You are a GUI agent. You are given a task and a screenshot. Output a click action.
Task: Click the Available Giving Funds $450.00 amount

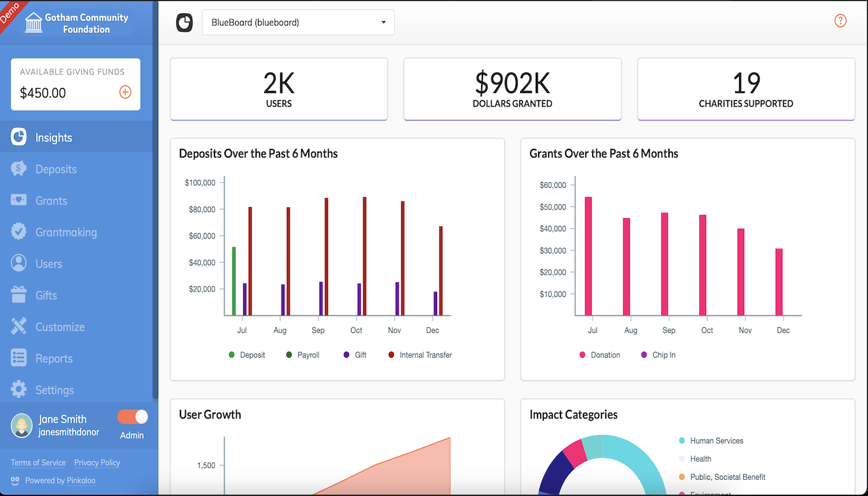[x=43, y=93]
